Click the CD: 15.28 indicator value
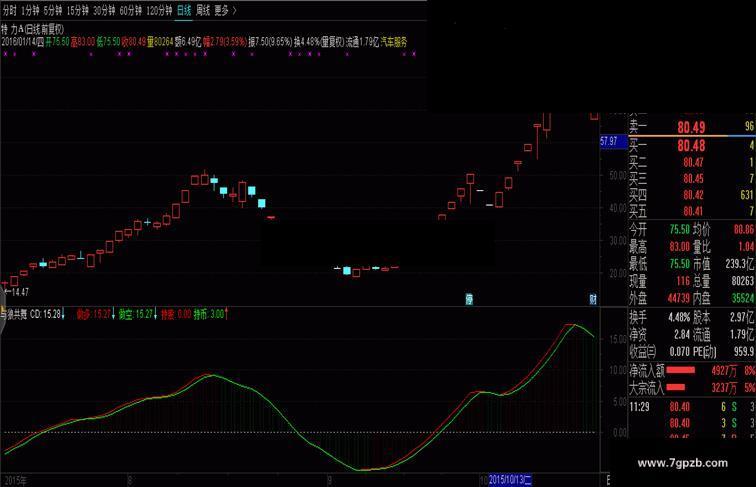 [48, 314]
